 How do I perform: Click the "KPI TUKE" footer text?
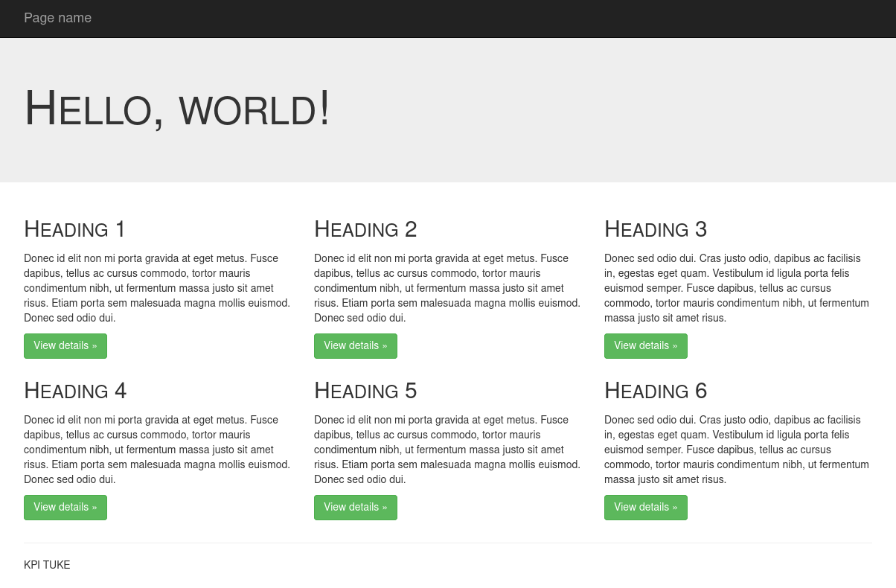pyautogui.click(x=47, y=565)
